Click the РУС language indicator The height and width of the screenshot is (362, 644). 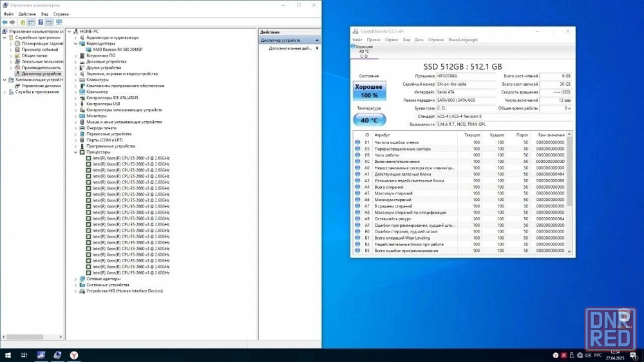pos(598,356)
